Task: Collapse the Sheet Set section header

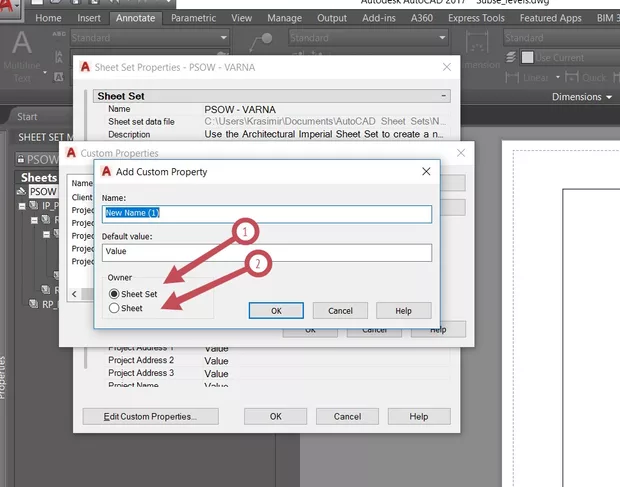Action: click(x=443, y=97)
